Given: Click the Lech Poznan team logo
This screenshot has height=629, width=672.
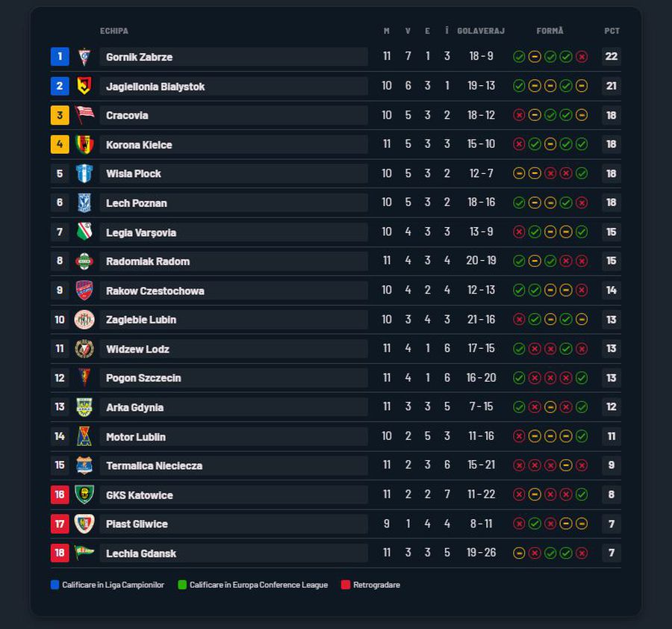Looking at the screenshot, I should [x=84, y=202].
